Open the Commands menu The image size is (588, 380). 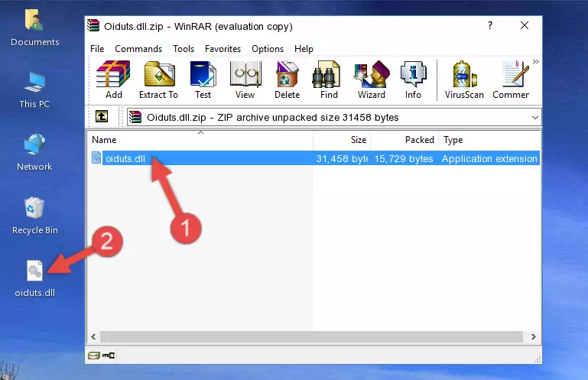click(138, 49)
